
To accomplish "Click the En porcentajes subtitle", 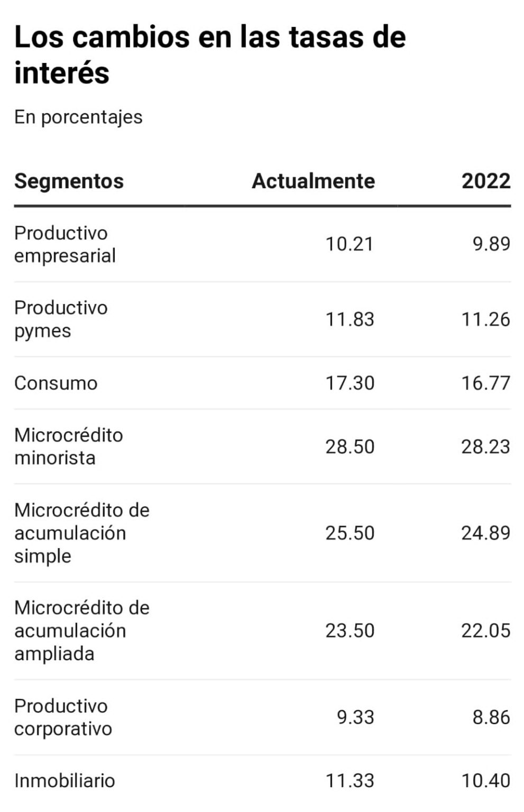I will (78, 117).
